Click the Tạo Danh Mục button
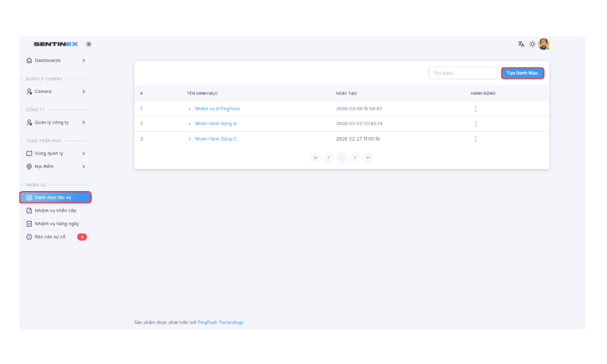This screenshot has width=607, height=364. click(522, 73)
